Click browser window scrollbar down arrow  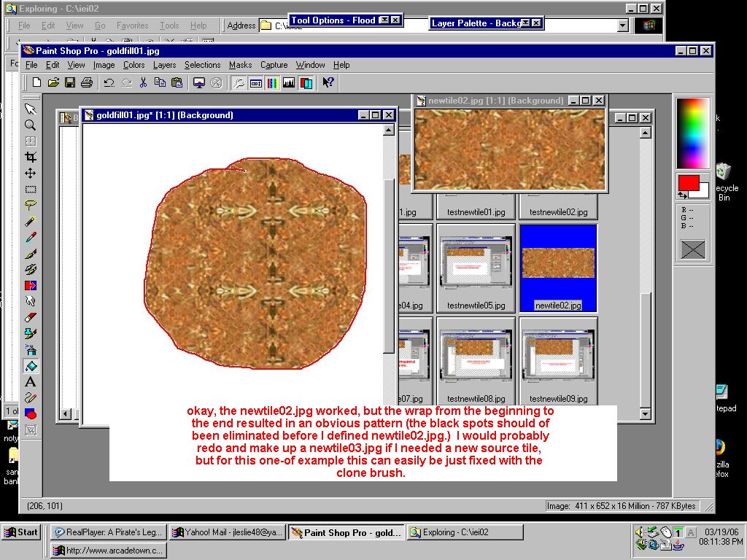(x=645, y=414)
